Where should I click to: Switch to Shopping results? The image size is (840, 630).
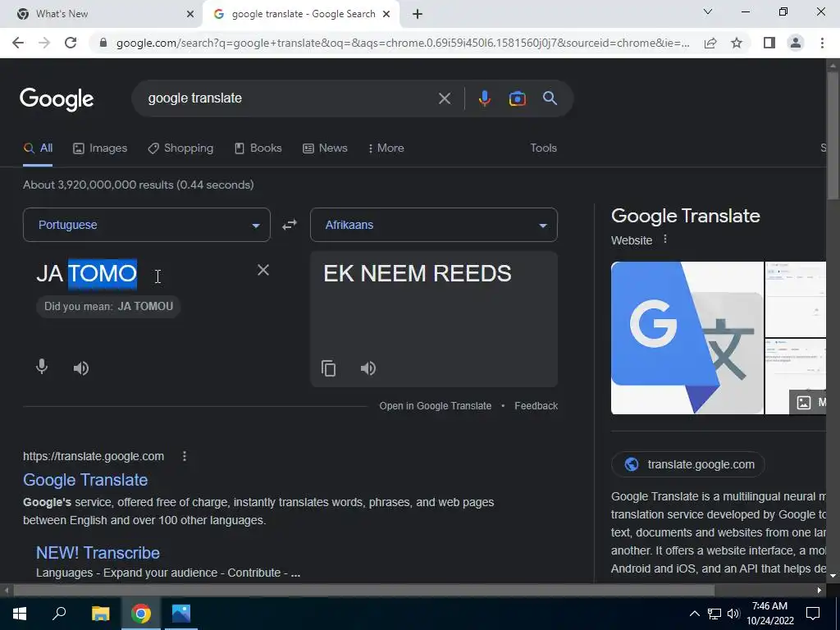pyautogui.click(x=181, y=148)
